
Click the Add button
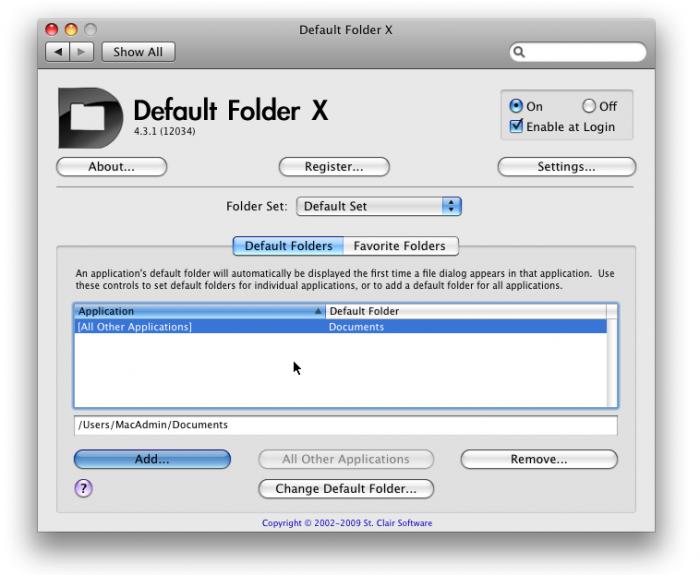152,459
